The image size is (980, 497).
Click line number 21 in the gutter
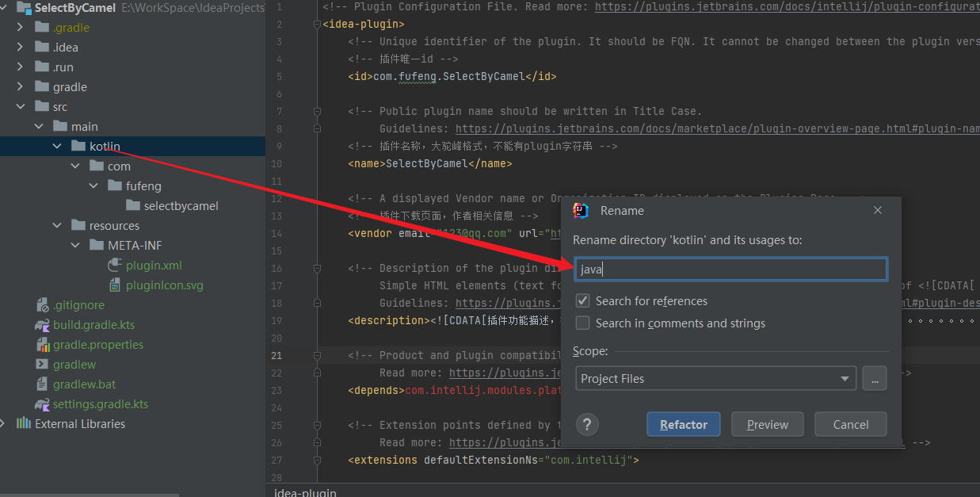[276, 355]
